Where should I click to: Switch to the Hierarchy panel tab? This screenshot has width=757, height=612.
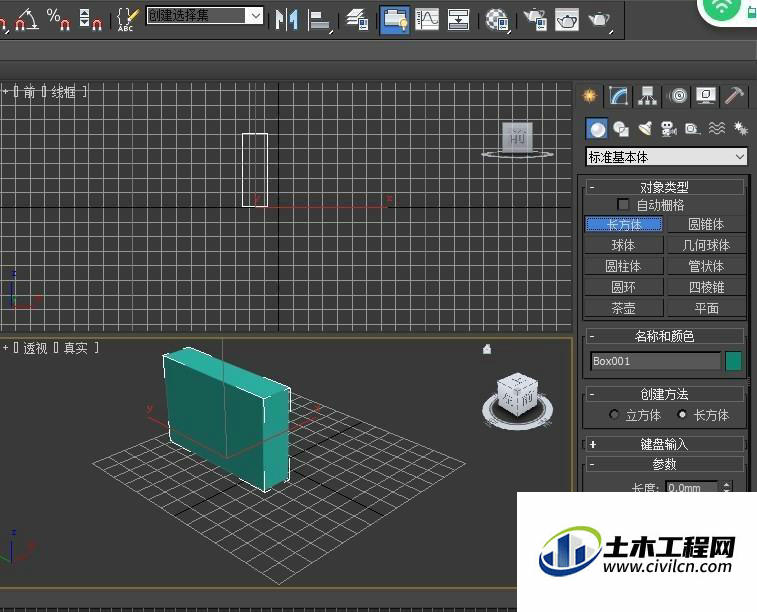pos(647,96)
